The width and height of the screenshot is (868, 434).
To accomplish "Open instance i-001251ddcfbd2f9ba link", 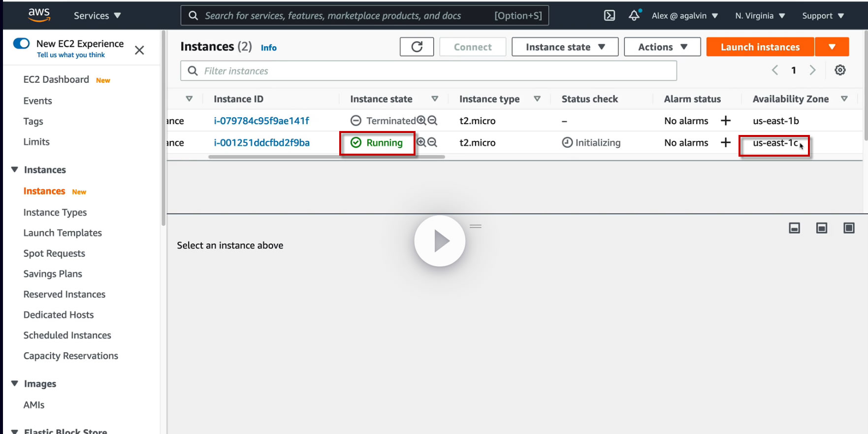I will [x=261, y=142].
